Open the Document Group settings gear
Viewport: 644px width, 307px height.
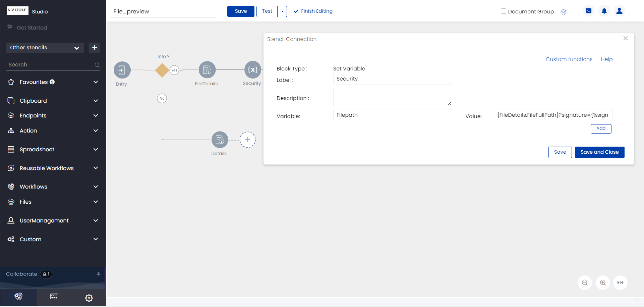(x=564, y=12)
